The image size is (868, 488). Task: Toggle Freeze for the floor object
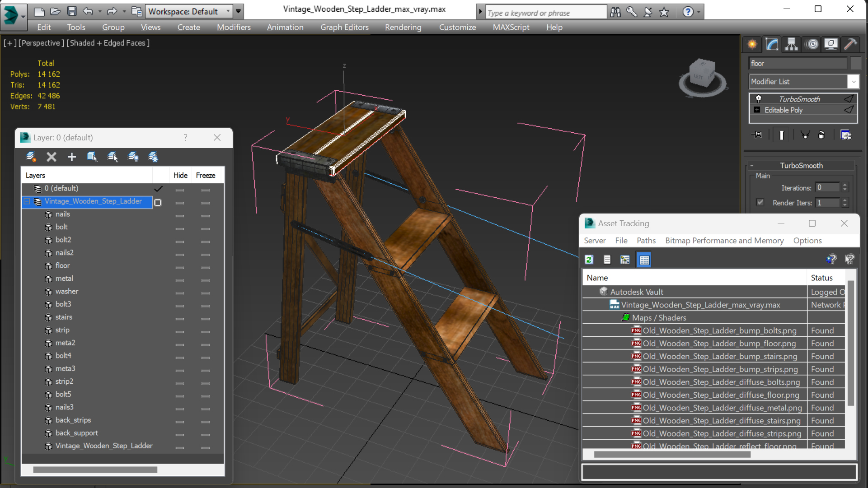point(206,267)
